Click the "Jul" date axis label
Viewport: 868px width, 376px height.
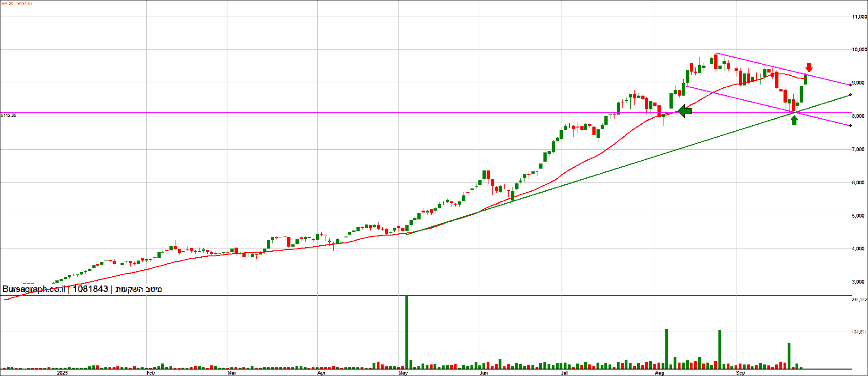565,373
